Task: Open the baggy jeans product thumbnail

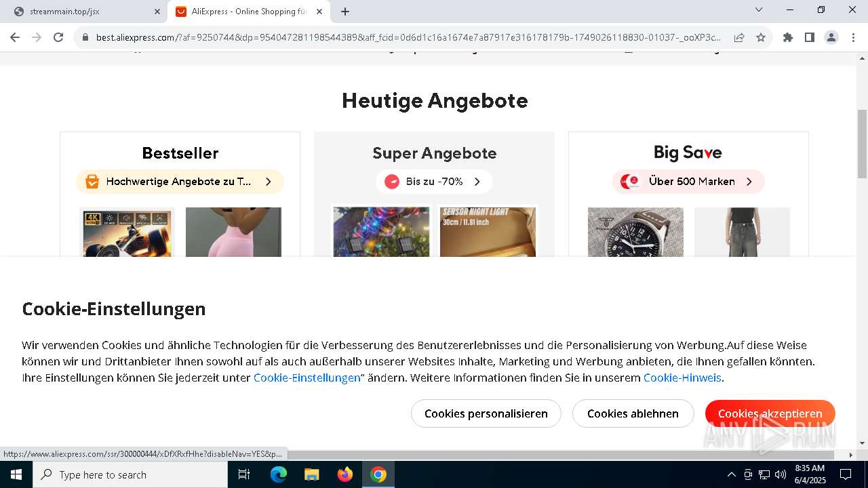Action: [742, 232]
